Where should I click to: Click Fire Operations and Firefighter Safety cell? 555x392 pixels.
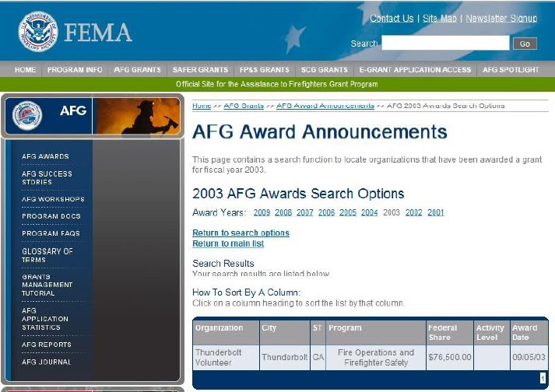click(x=376, y=357)
